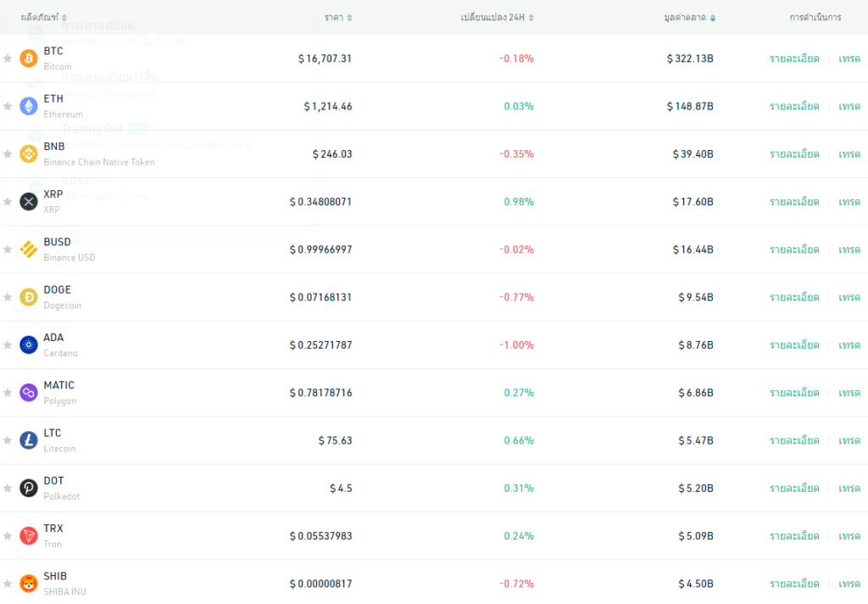The height and width of the screenshot is (604, 868).
Task: Click เทรด link for DOGE
Action: point(849,297)
